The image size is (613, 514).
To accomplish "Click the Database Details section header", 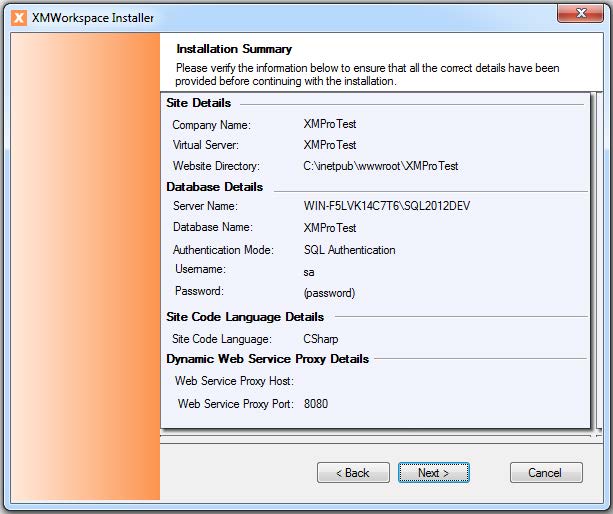I will tap(215, 187).
